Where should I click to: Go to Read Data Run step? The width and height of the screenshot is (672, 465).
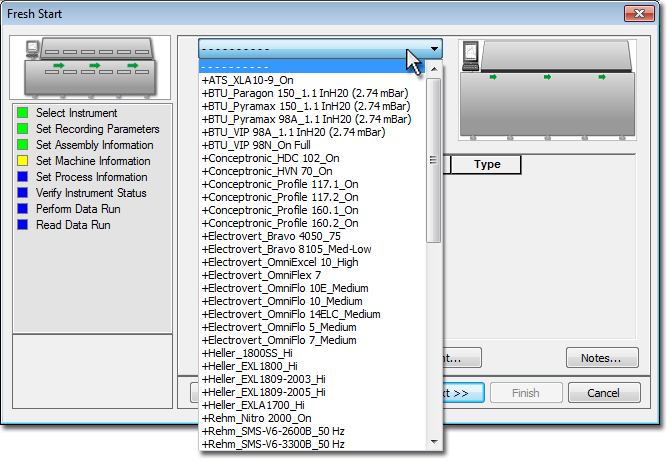click(73, 225)
